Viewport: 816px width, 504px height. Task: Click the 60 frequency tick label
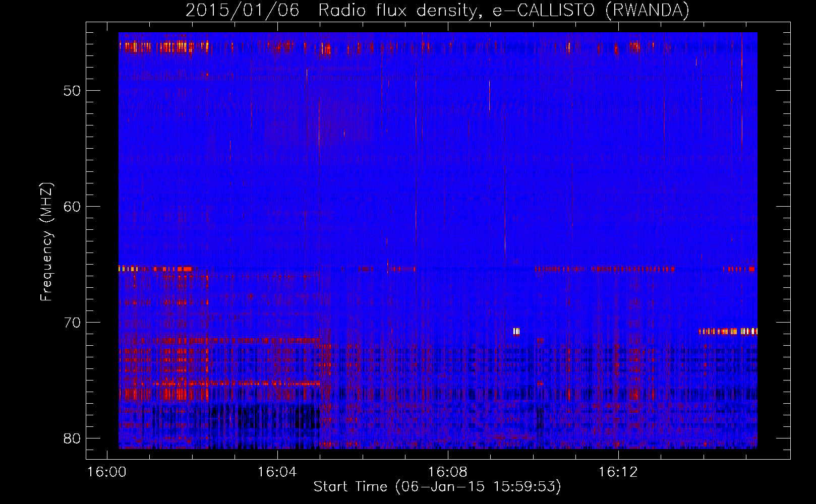tap(72, 207)
